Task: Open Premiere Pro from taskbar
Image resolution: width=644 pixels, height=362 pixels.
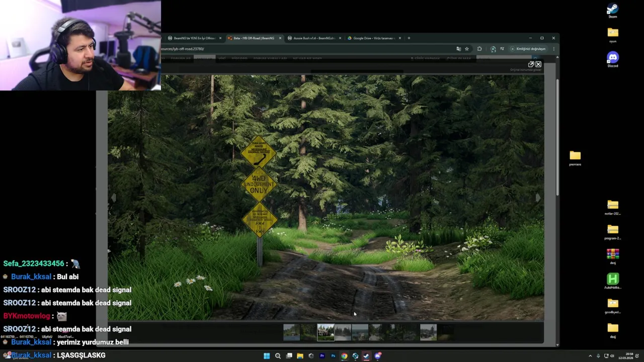Action: (322, 356)
